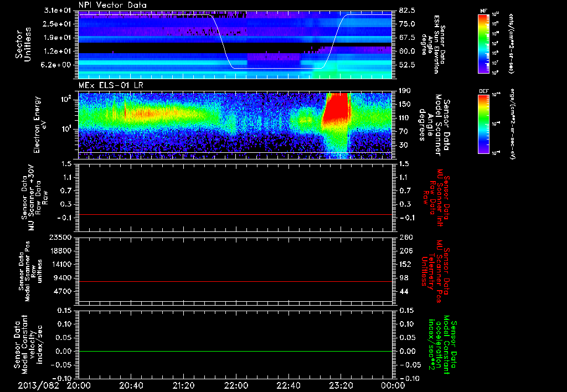This screenshot has width=567, height=392.
Task: Select the 'ESH Sun Elevation Angle' axis title
Action: coord(434,44)
